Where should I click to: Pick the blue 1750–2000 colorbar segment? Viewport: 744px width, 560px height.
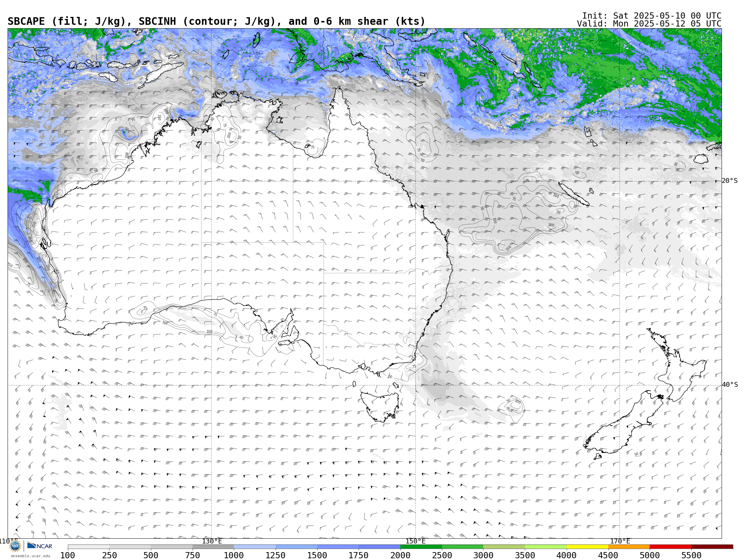tap(379, 547)
